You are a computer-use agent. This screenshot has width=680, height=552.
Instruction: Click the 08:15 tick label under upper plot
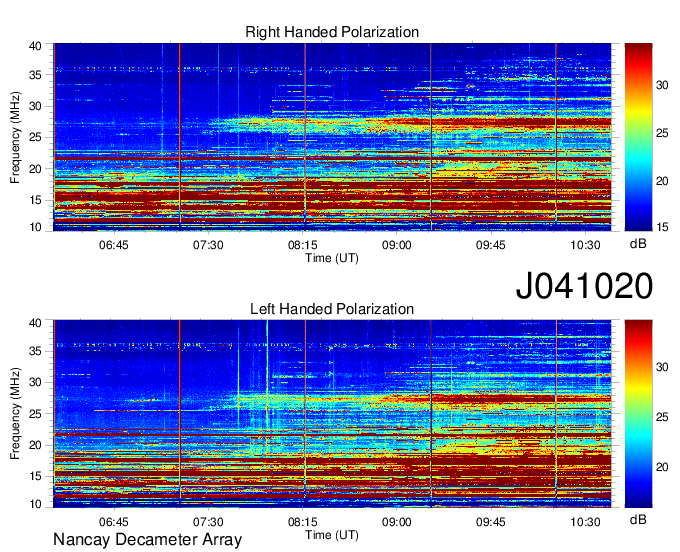tap(303, 245)
